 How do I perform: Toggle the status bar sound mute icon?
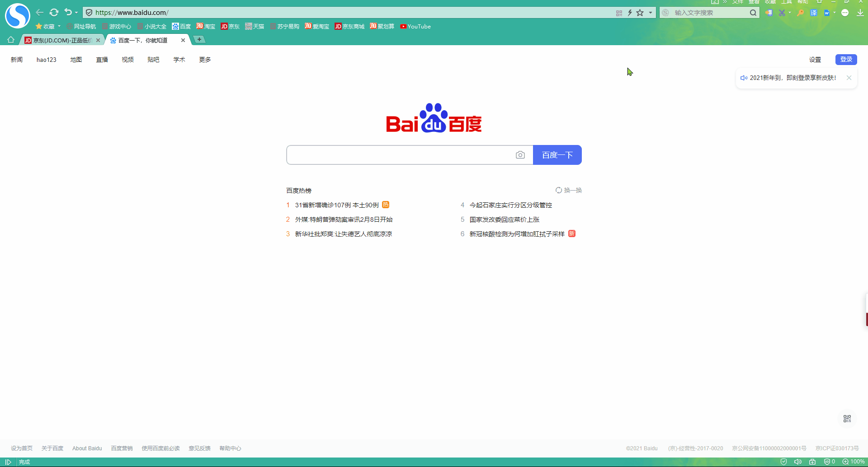coord(798,462)
